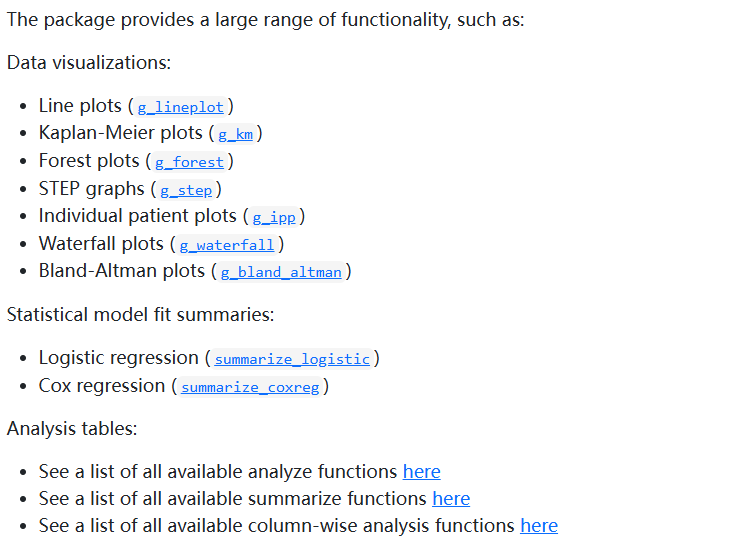Viewport: 737px width, 548px height.
Task: Go to the g_ipp link
Action: [x=273, y=217]
